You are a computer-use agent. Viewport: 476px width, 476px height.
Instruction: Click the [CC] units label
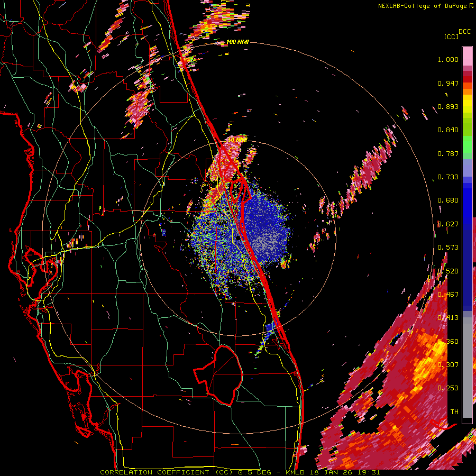[451, 36]
